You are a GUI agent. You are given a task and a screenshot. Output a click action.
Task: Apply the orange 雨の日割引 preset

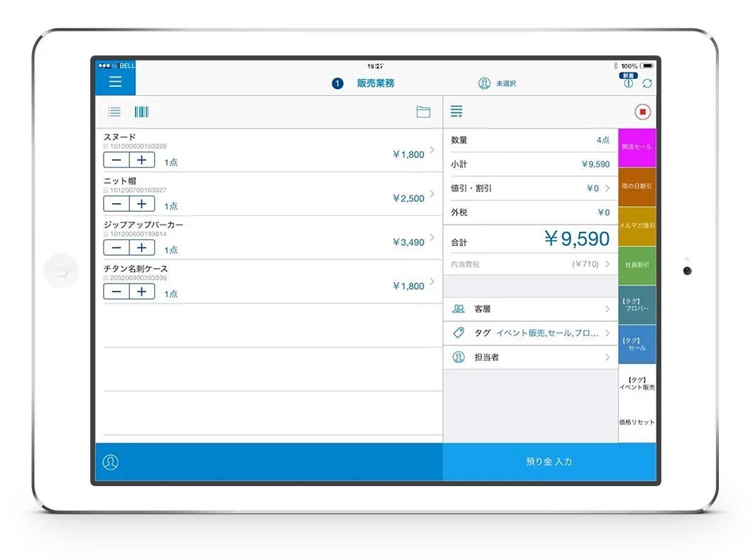click(x=636, y=187)
